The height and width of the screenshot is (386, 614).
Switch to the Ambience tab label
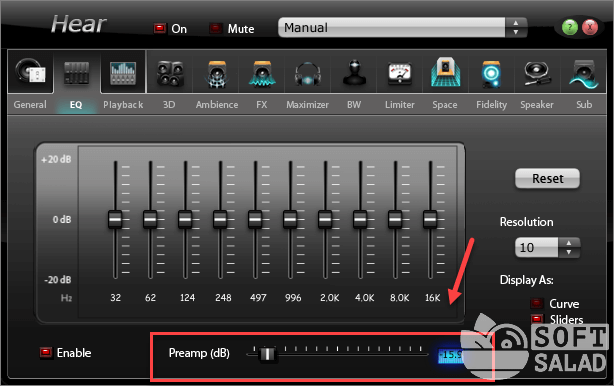217,105
